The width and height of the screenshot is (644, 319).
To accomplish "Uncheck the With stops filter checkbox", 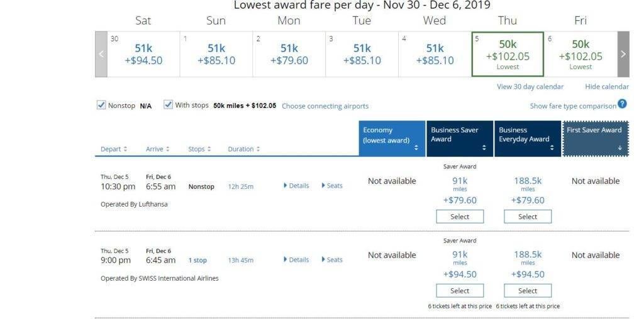I will 168,105.
